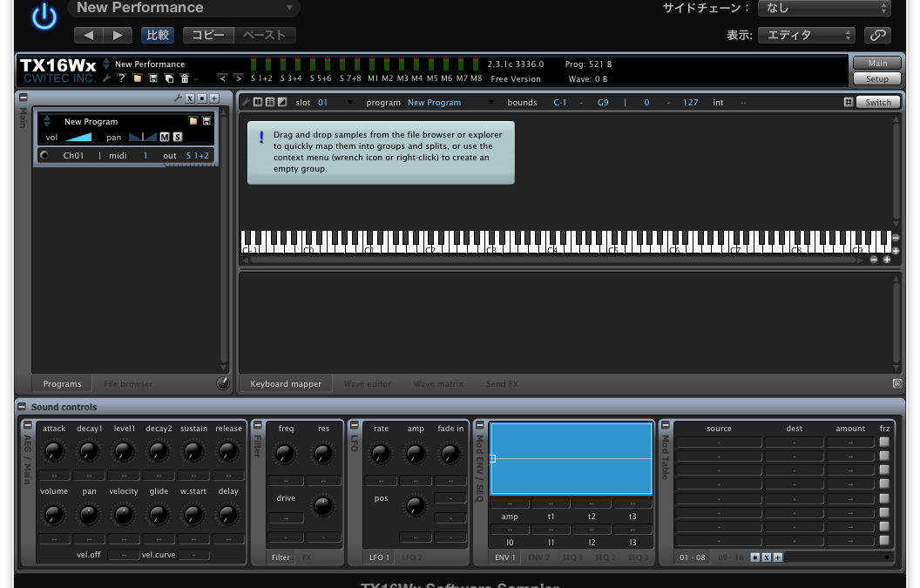
Task: Click the plugin power bypass icon
Action: (44, 17)
